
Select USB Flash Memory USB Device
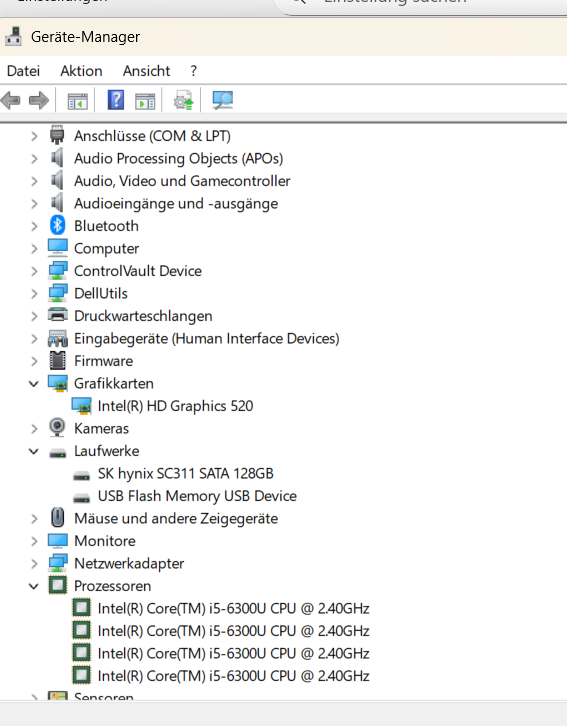coord(197,496)
